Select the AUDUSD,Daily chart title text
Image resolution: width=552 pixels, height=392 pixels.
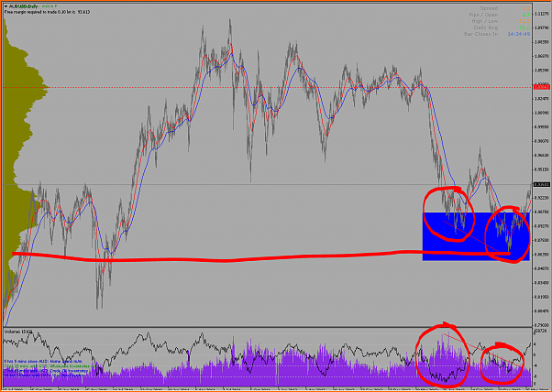tap(24, 6)
